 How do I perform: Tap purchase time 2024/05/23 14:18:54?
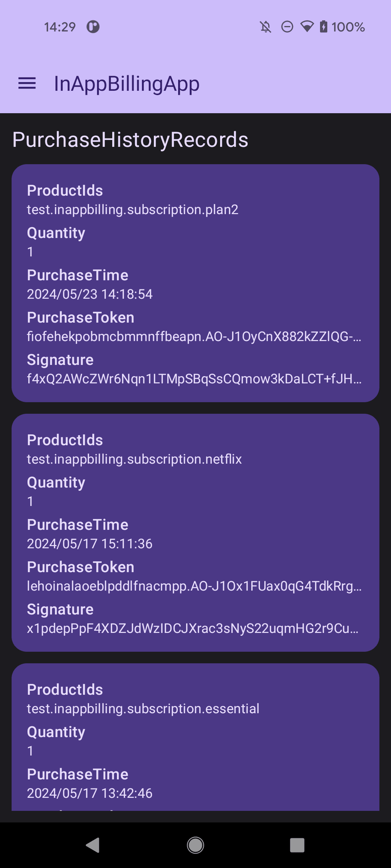tap(90, 294)
